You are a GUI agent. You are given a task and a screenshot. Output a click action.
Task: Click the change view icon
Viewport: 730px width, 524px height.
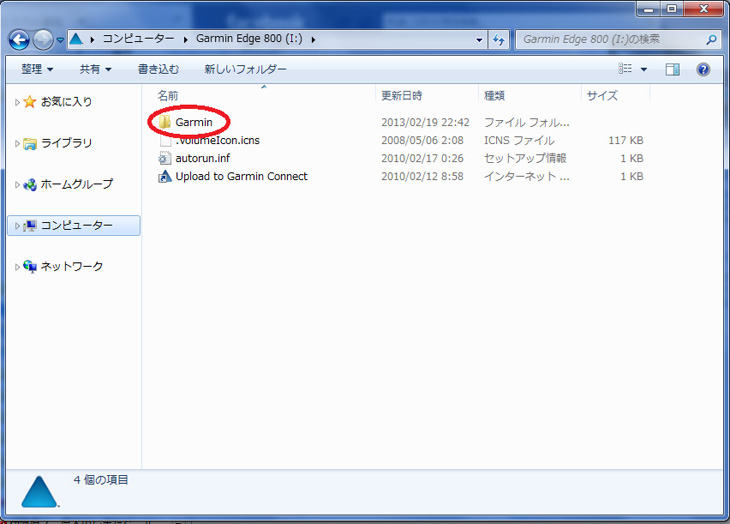pos(625,69)
